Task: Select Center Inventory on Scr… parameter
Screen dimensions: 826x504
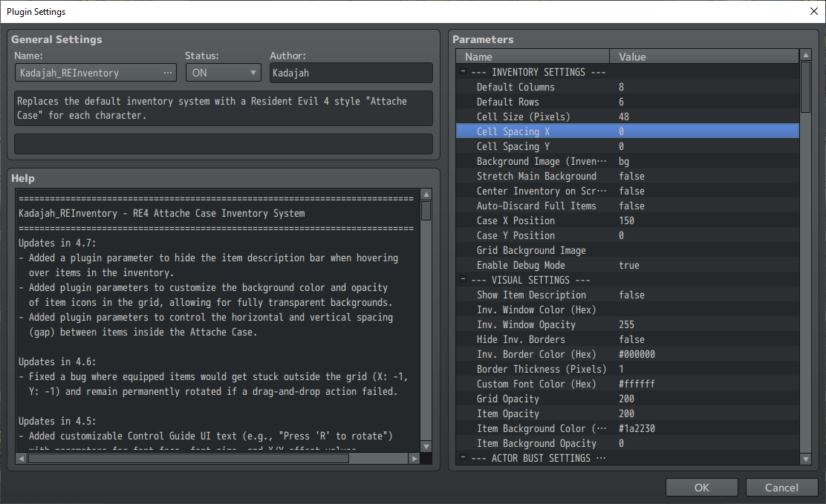Action: [x=628, y=191]
